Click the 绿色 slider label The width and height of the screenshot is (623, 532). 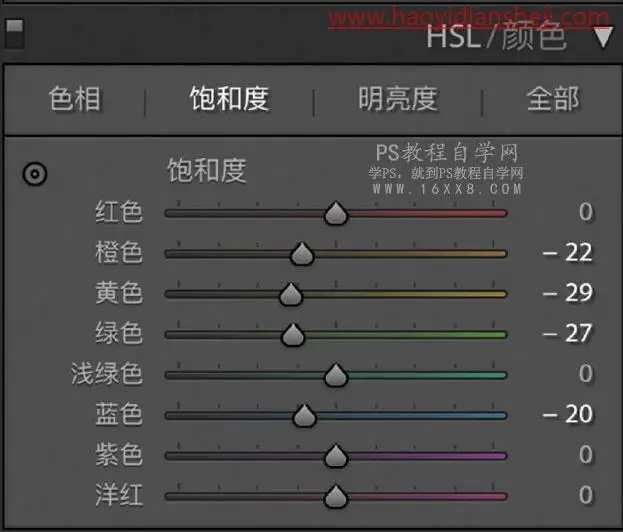tap(119, 333)
